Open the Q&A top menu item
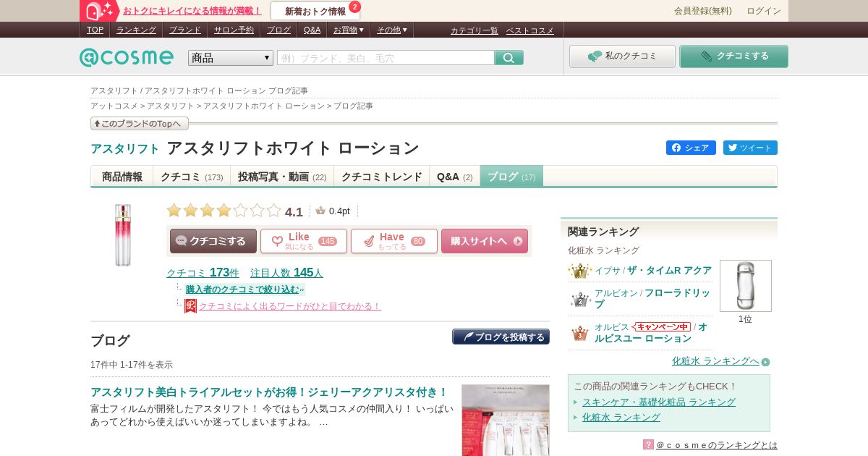 coord(312,30)
